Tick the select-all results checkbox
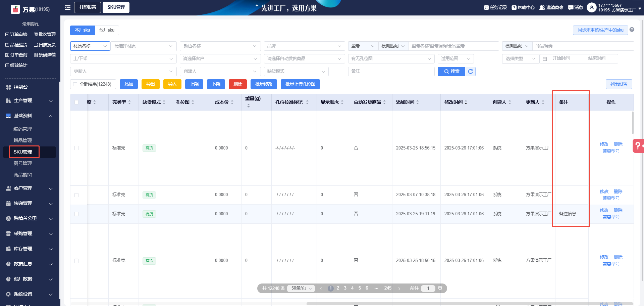644x306 pixels. click(75, 84)
